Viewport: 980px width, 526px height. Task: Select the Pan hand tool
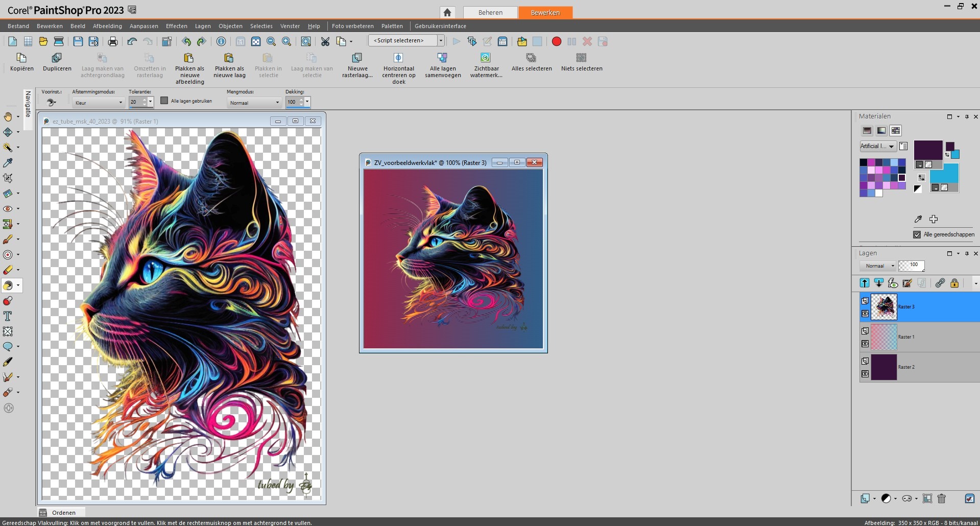pyautogui.click(x=8, y=116)
